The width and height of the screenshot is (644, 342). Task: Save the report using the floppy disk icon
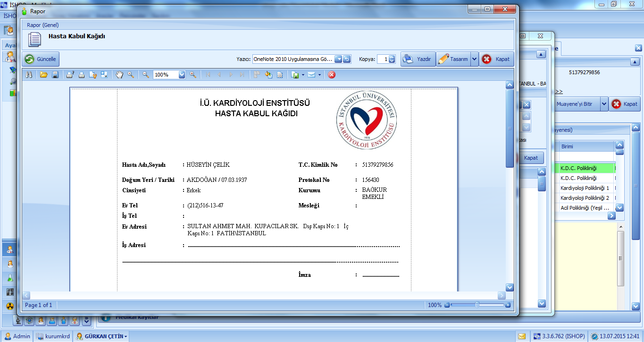pos(55,75)
